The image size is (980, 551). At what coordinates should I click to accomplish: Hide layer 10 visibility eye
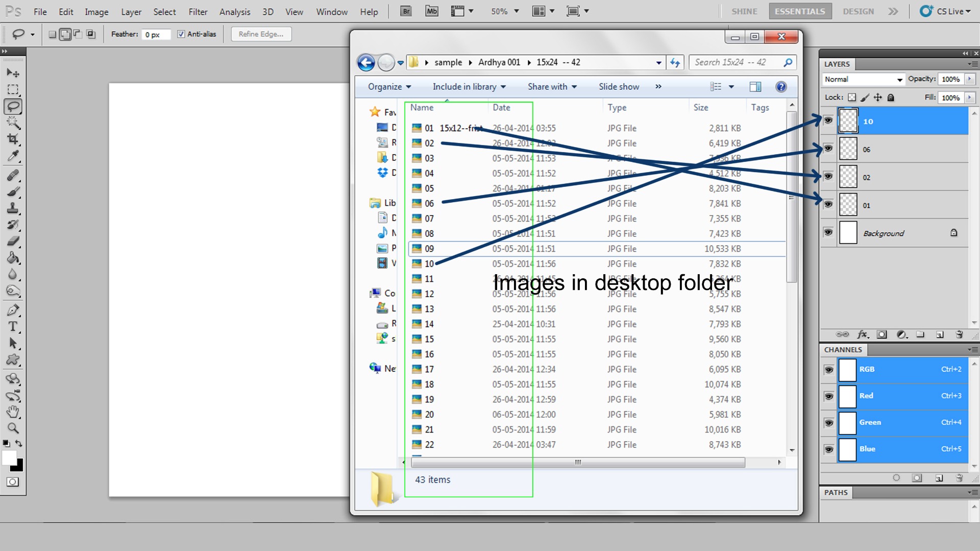point(828,121)
